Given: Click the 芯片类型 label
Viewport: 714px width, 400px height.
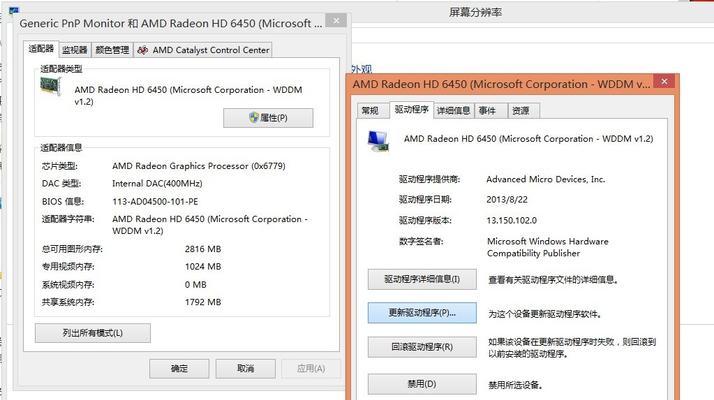Looking at the screenshot, I should (60, 166).
